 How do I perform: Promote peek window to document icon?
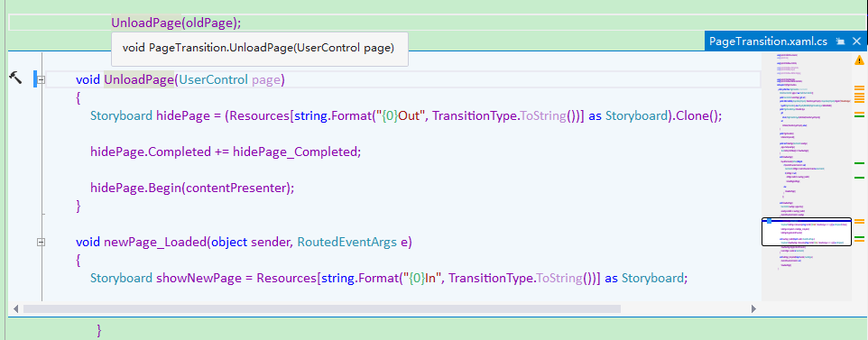840,41
